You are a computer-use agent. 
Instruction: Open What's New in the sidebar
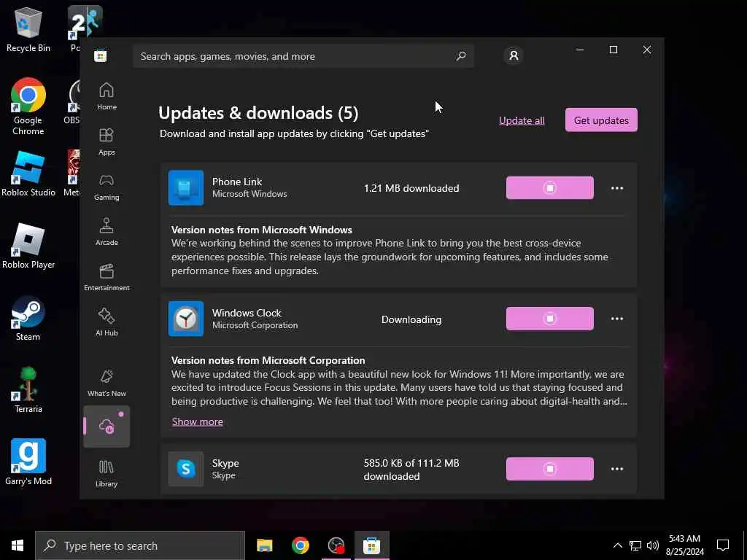[107, 383]
